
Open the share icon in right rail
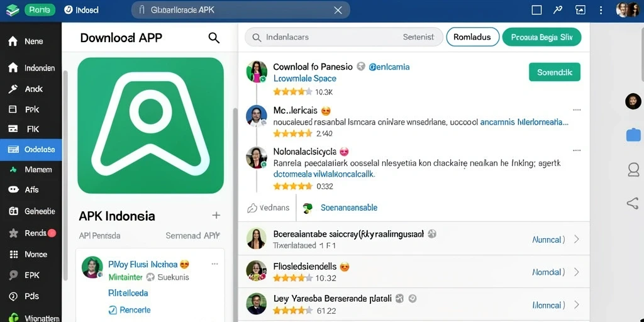tap(633, 203)
